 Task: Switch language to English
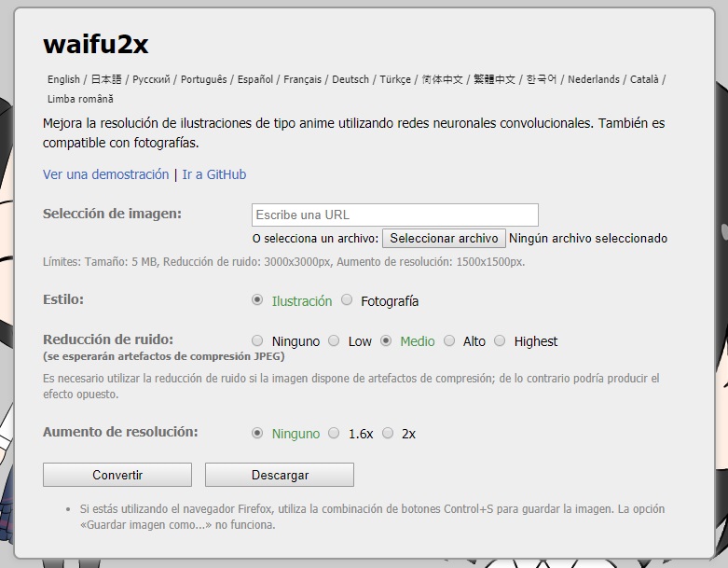pos(63,79)
